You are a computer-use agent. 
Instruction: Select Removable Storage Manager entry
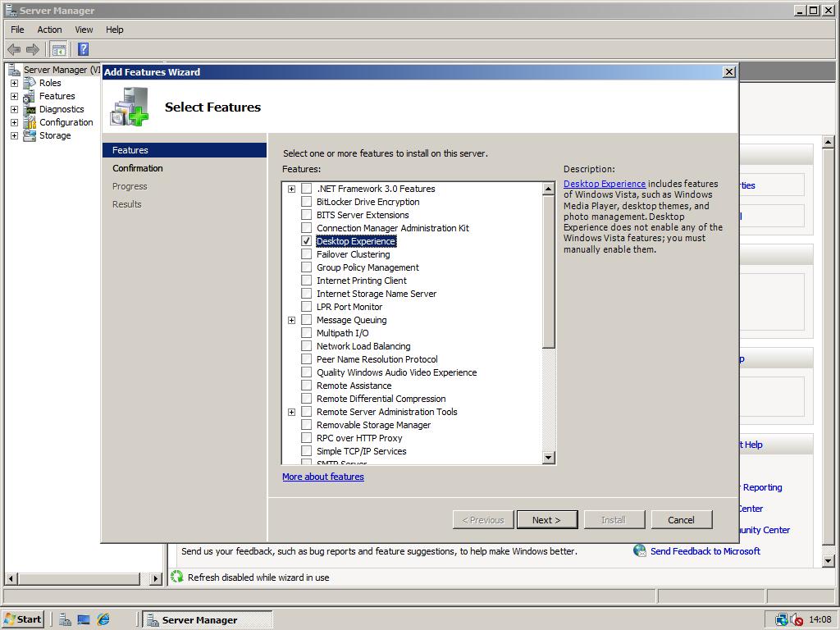pyautogui.click(x=373, y=425)
